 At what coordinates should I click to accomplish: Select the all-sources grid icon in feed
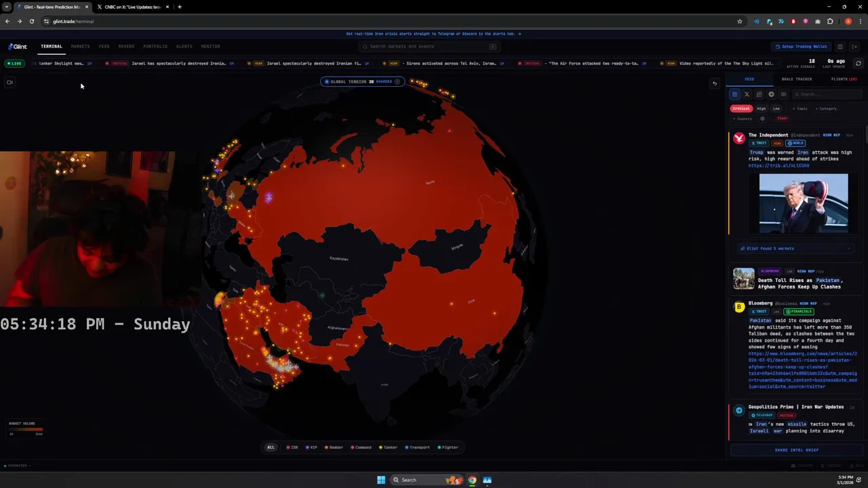734,94
